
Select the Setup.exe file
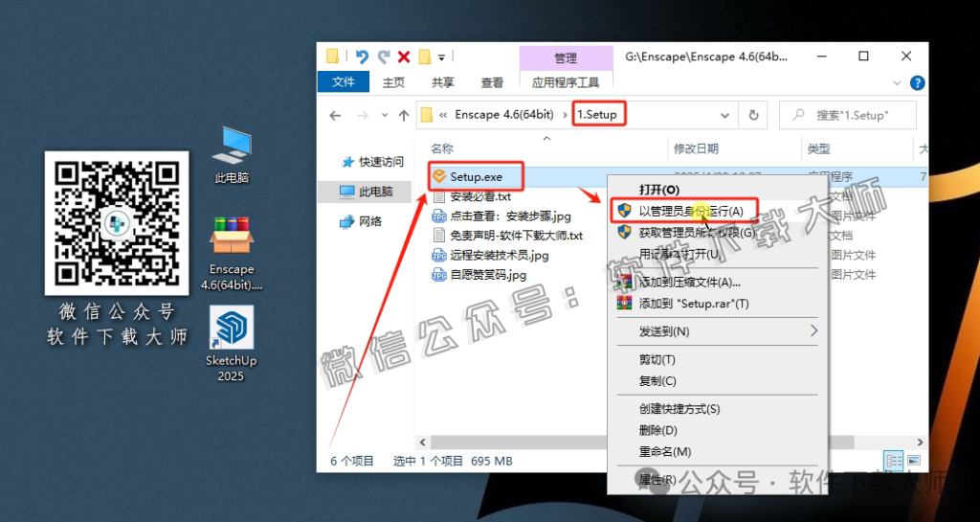[476, 177]
